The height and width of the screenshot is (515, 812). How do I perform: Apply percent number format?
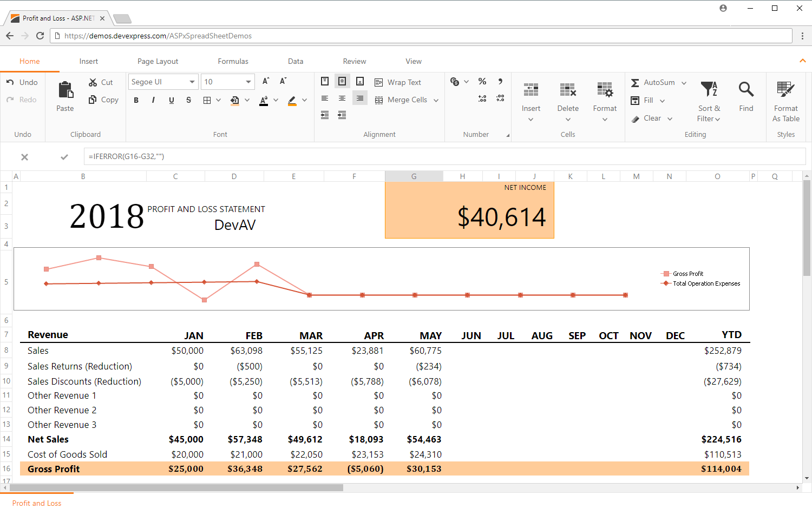pos(482,82)
